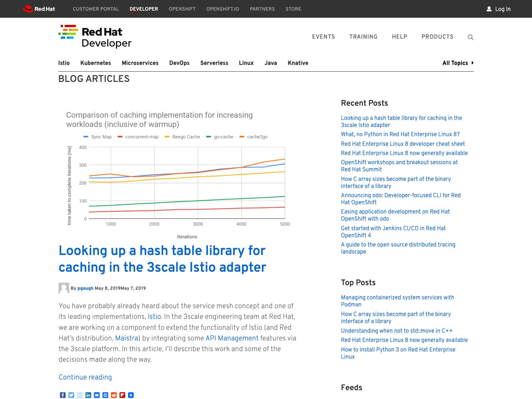Open guide to distributed tracing landscape post
The height and width of the screenshot is (399, 532).
pos(398,248)
